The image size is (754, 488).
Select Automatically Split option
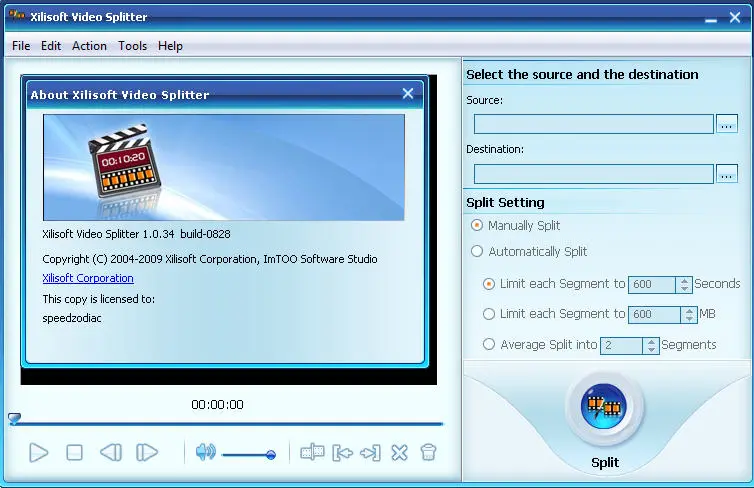coord(477,251)
